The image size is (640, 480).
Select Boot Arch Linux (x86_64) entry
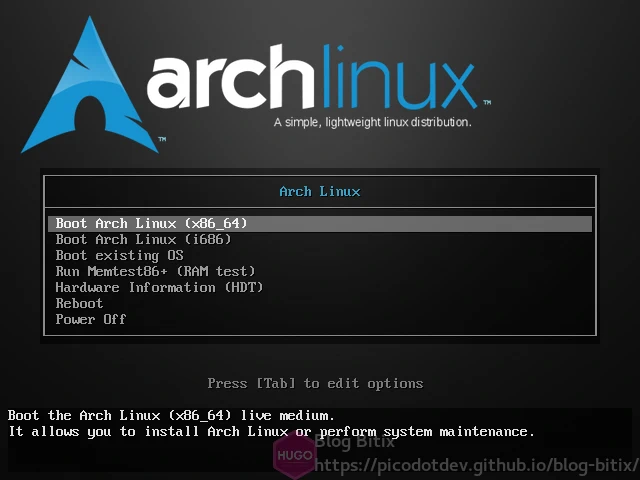[151, 223]
